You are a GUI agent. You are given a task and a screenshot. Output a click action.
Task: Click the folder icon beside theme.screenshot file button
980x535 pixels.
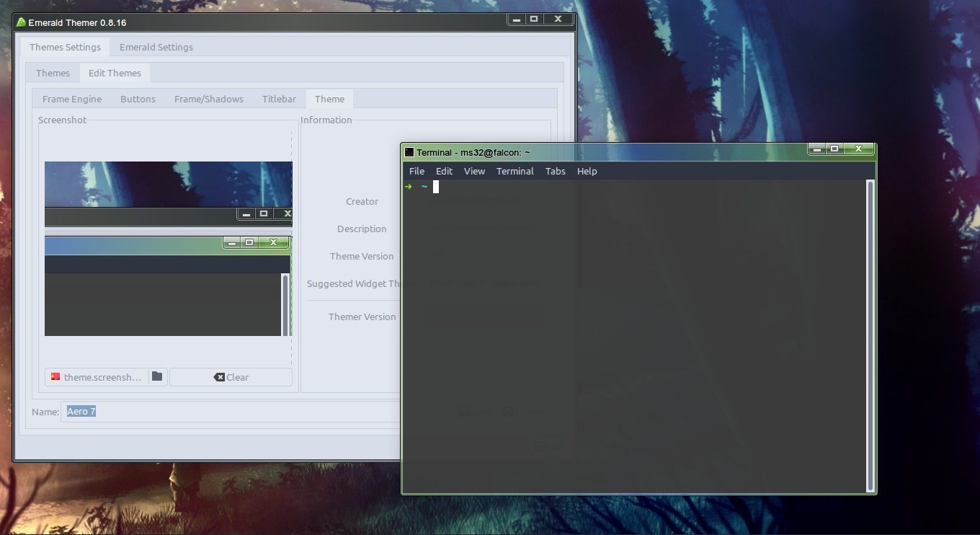pos(157,376)
